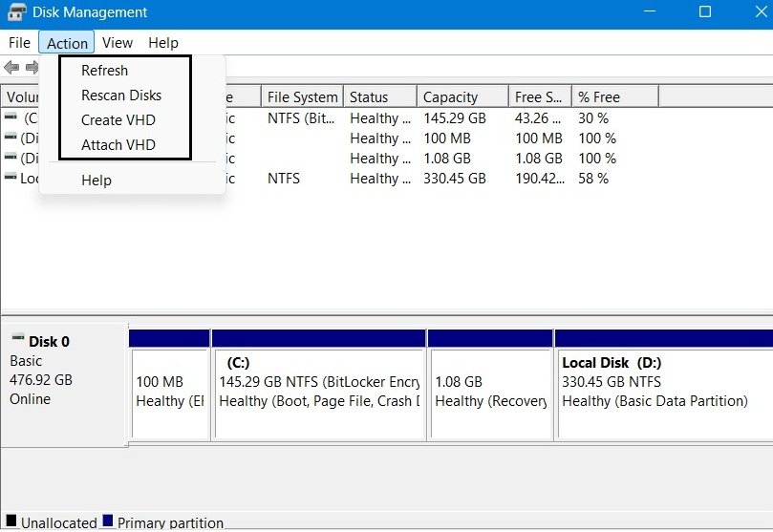
Task: Click the Volume column header
Action: (21, 97)
